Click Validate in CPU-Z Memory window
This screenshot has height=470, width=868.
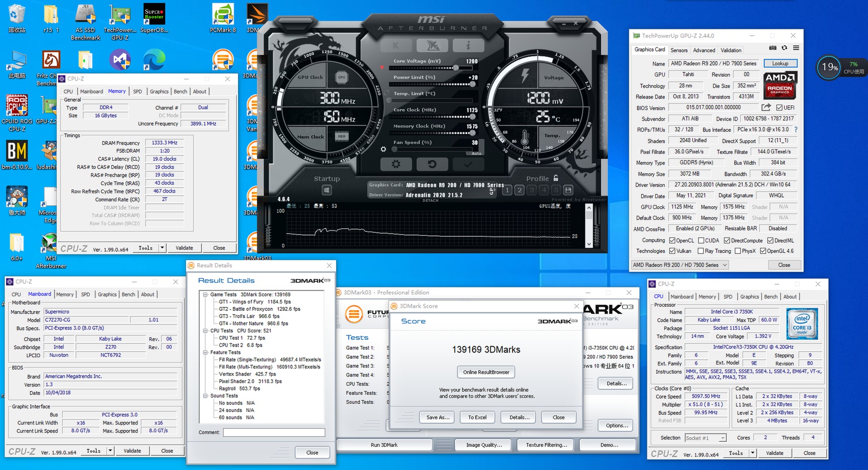184,248
